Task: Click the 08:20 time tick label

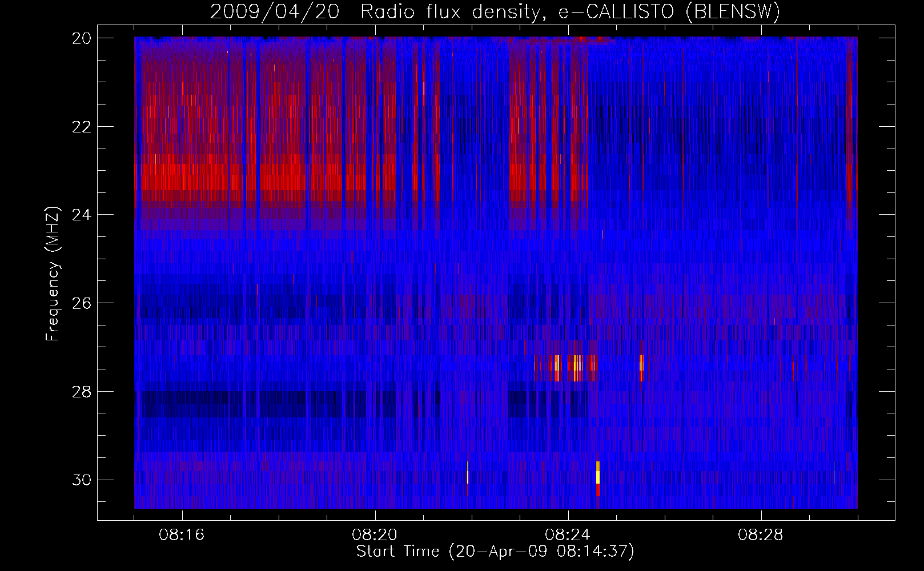Action: (x=375, y=535)
